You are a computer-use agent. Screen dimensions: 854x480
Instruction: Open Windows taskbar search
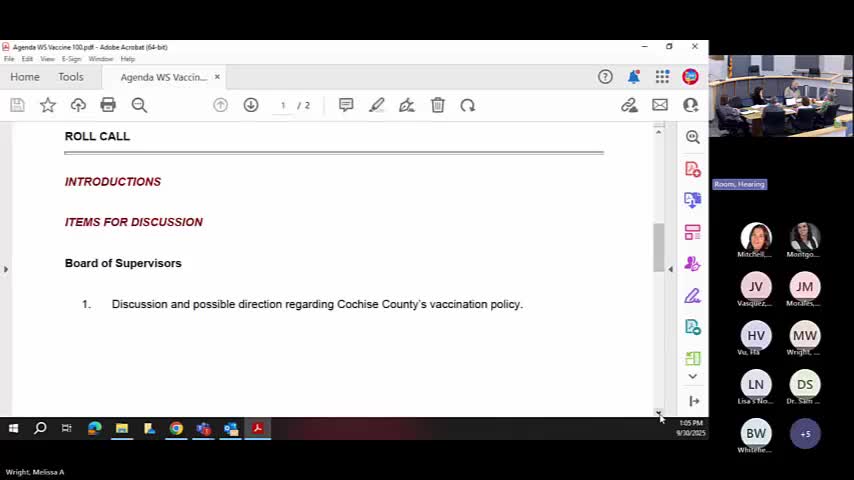40,429
